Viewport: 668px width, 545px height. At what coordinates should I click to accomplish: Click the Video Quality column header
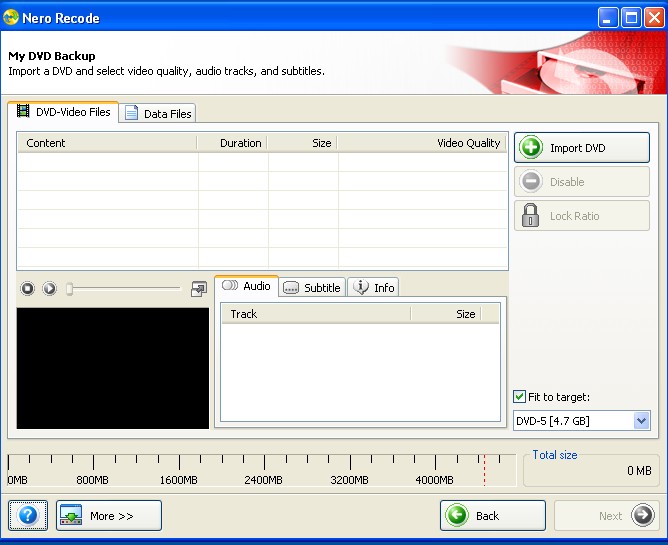click(x=423, y=143)
